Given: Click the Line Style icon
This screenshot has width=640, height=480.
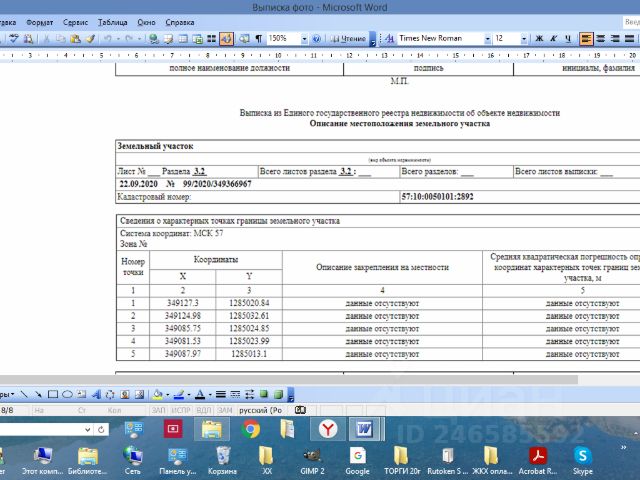Looking at the screenshot, I should coord(220,394).
